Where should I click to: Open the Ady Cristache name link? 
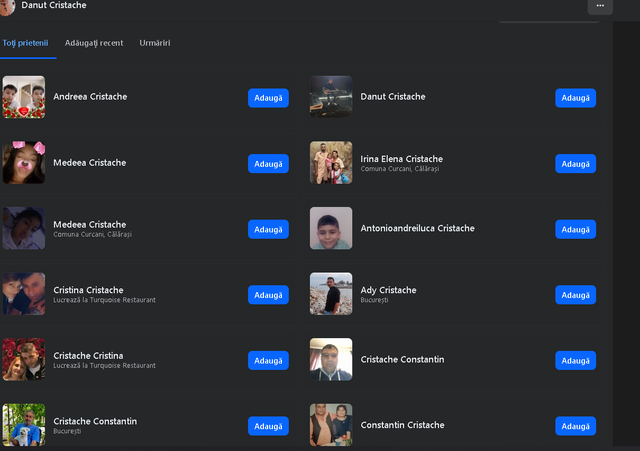[388, 290]
